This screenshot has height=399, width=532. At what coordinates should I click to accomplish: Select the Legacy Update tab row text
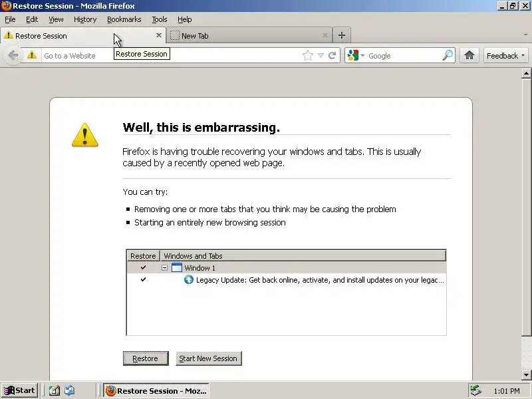[x=320, y=280]
